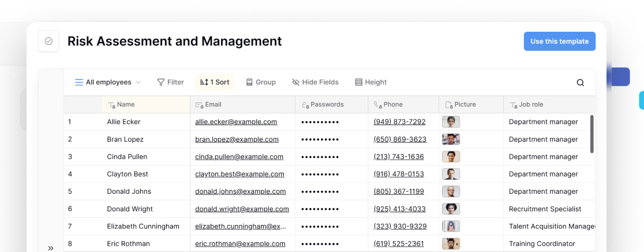The image size is (644, 252).
Task: Select the Training Coordinator job role cell
Action: [549, 244]
